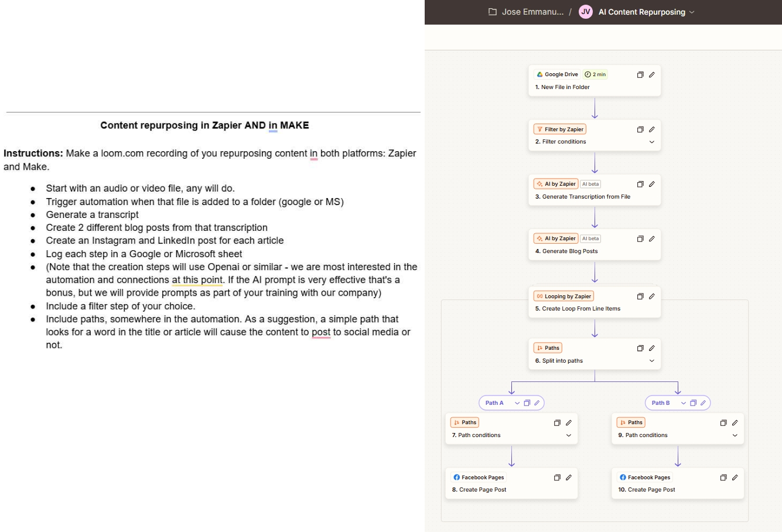Expand the Split into paths step chevron
The width and height of the screenshot is (782, 532).
652,361
